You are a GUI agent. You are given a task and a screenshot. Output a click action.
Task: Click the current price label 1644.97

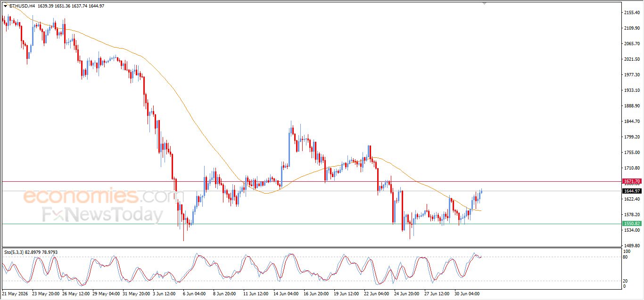632,191
